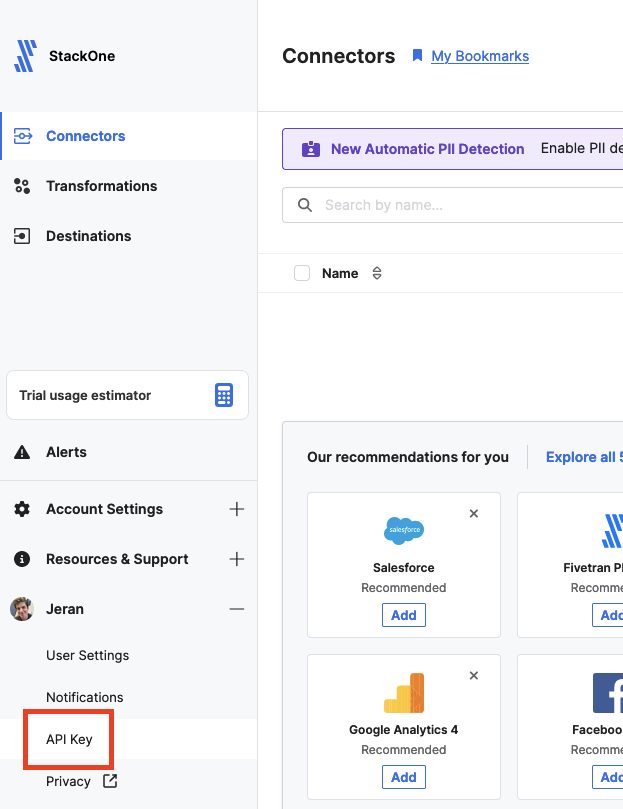Click the search by name field

pos(450,205)
